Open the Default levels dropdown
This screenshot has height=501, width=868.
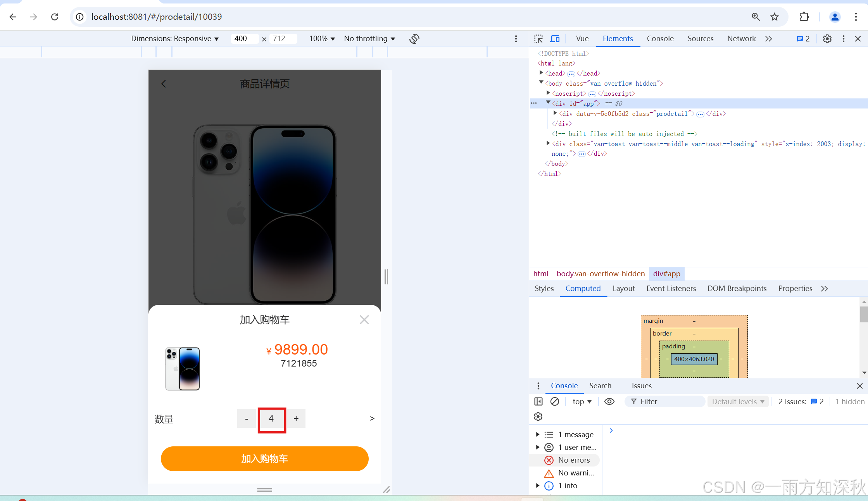click(x=738, y=401)
